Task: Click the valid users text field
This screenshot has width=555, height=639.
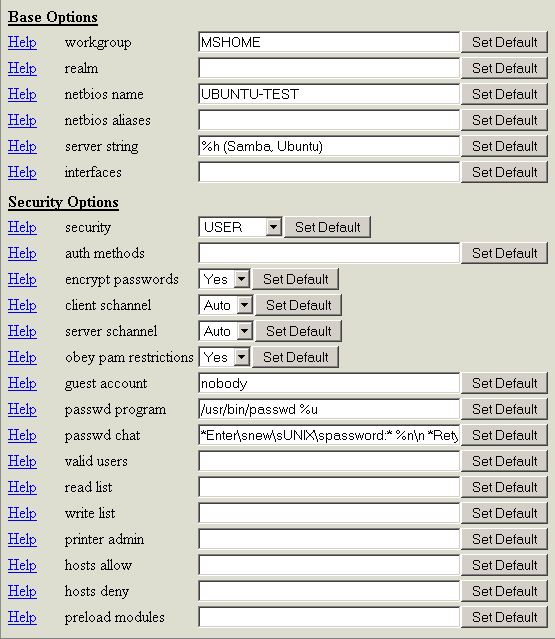Action: point(329,461)
